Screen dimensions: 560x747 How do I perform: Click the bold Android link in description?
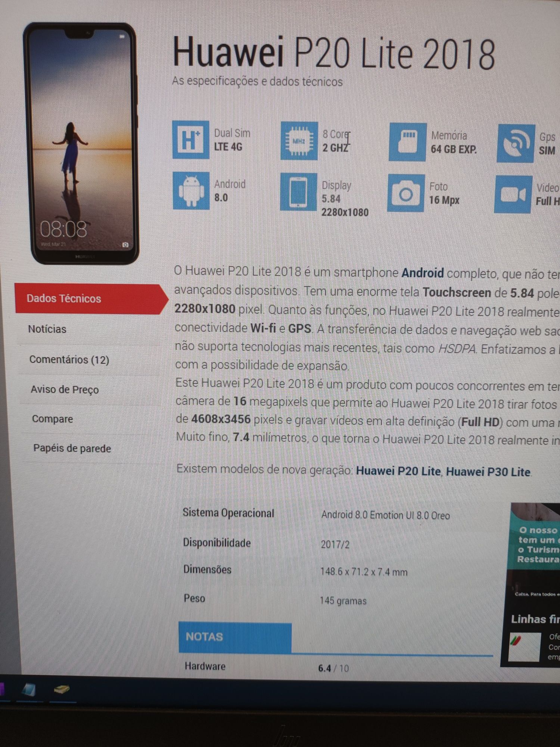tap(423, 273)
